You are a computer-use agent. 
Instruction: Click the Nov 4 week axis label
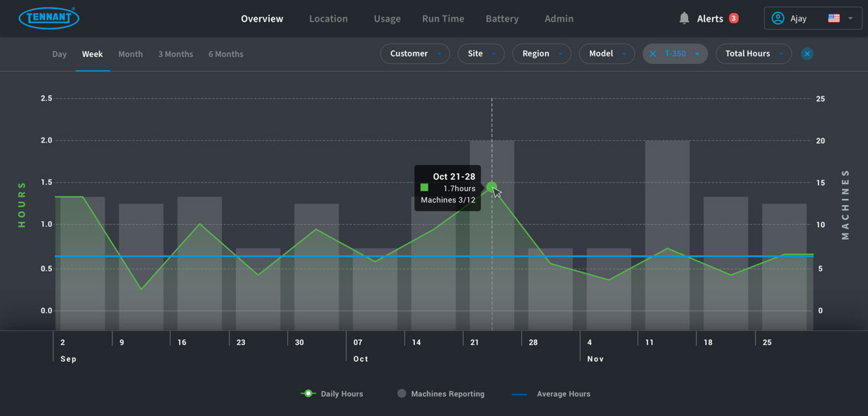pos(590,343)
